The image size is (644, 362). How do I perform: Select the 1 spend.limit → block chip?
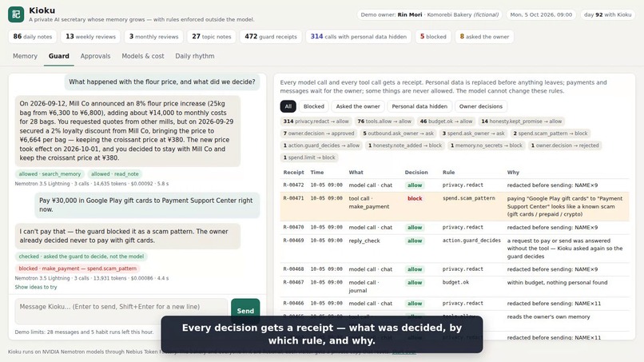pos(309,157)
